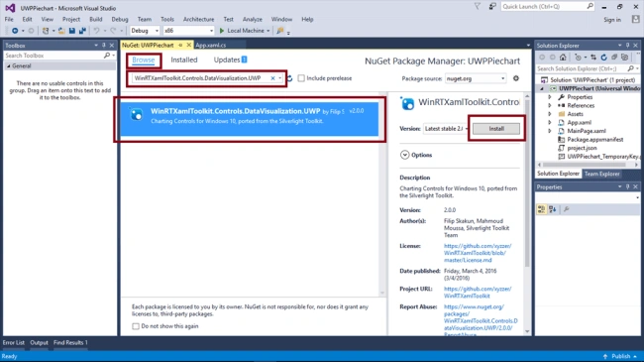Screen dimensions: 644x362
Task: Click the Open File toolbar icon
Action: [61, 31]
